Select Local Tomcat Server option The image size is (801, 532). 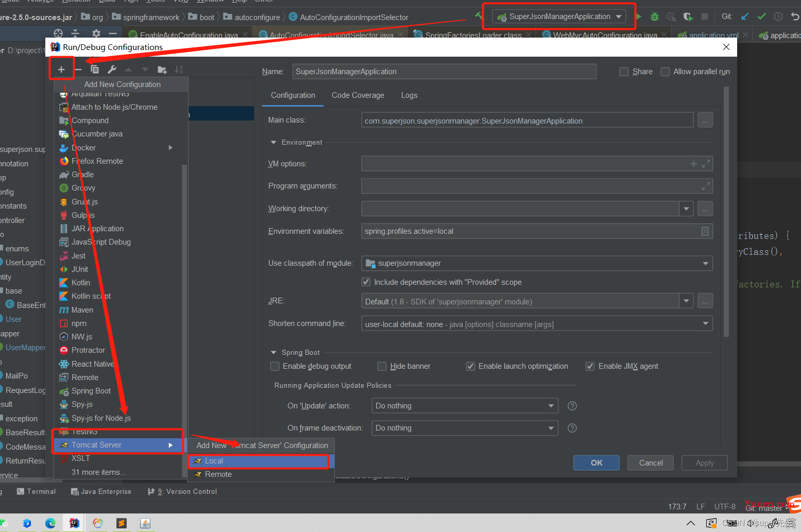(261, 461)
